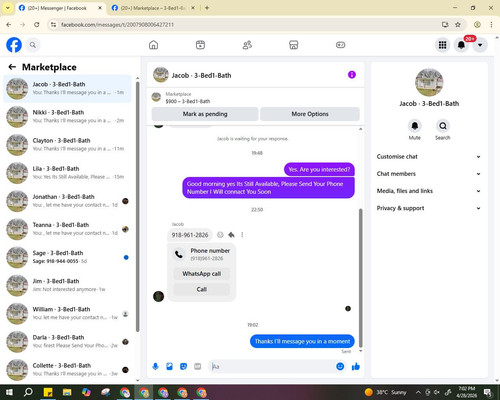Screen dimensions: 500x400
Task: Go to the Home feed icon
Action: 153,45
